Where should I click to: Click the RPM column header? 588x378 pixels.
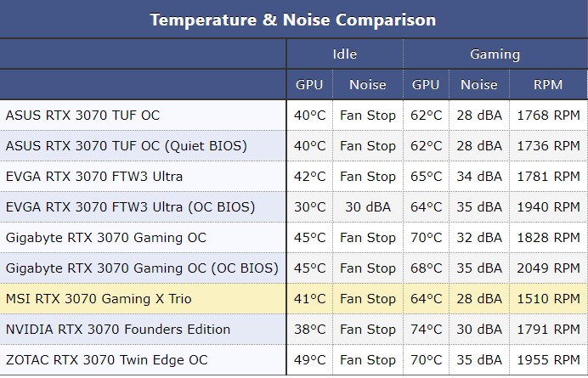coord(548,84)
